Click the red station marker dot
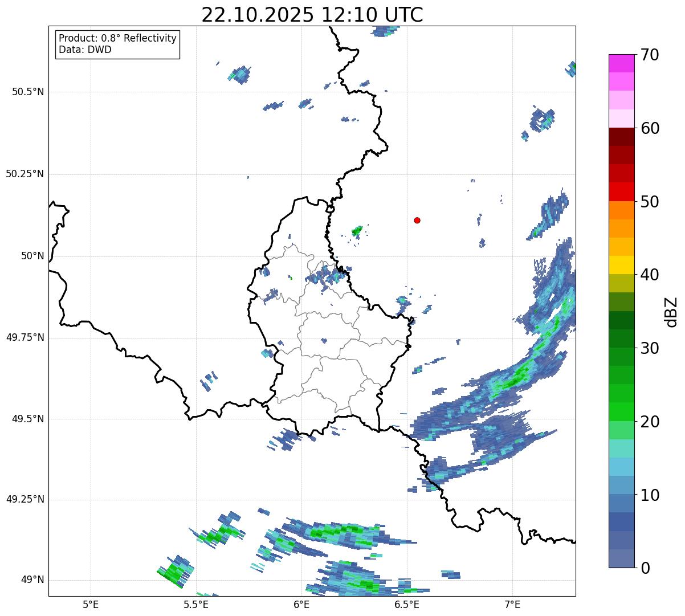 click(x=417, y=220)
